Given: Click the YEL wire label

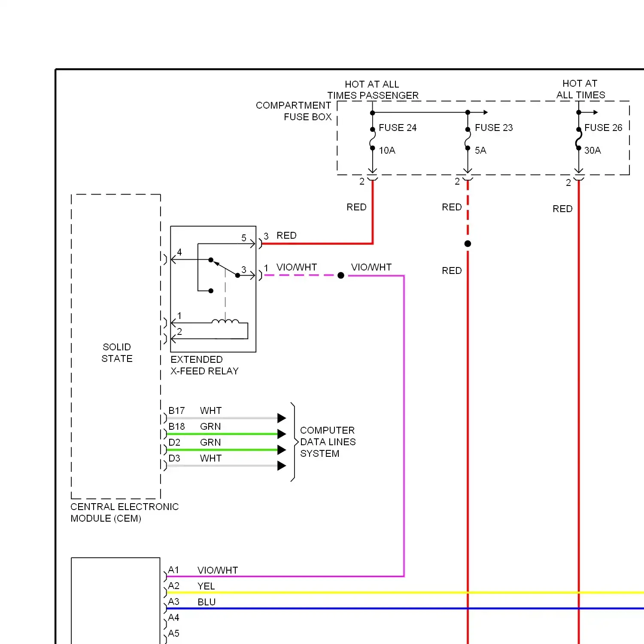Looking at the screenshot, I should (x=206, y=586).
